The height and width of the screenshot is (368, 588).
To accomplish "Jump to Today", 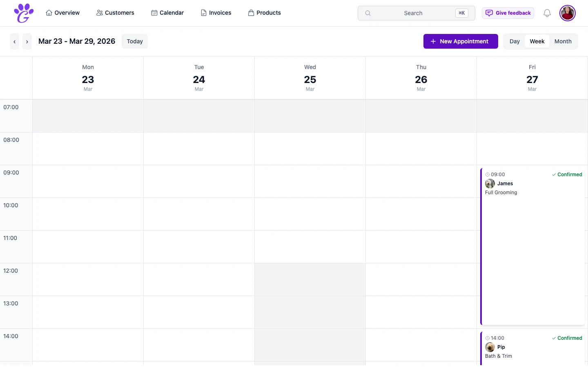I will [x=135, y=41].
